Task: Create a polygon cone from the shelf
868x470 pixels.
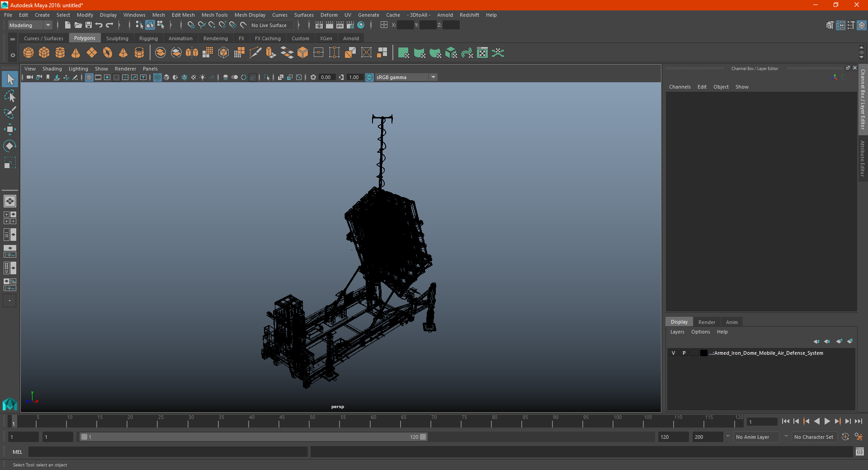Action: (x=76, y=53)
